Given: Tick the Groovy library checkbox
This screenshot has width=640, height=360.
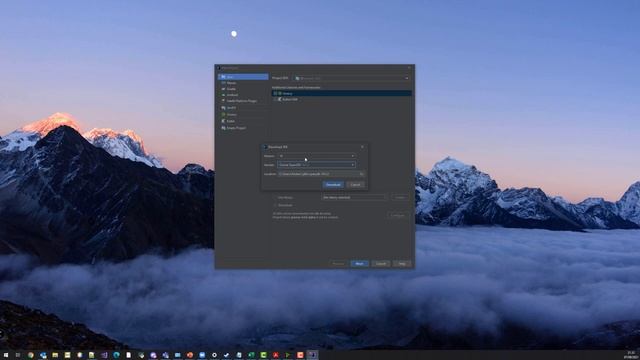Looking at the screenshot, I should 276,93.
